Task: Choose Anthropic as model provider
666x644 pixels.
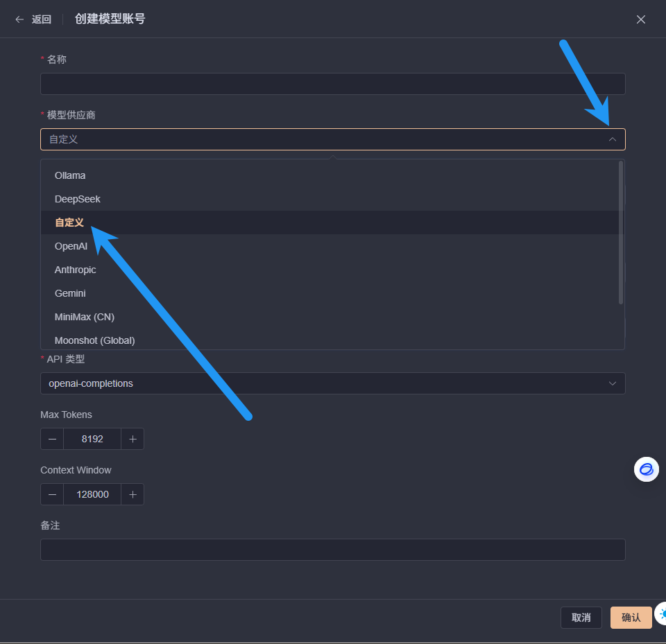Action: (x=76, y=270)
